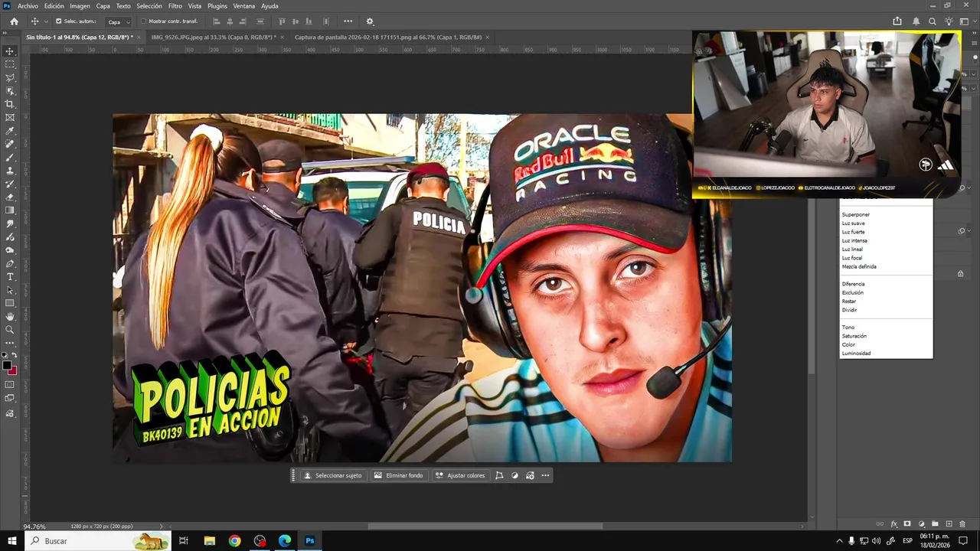980x551 pixels.
Task: Click the red background color swatch
Action: (x=14, y=371)
